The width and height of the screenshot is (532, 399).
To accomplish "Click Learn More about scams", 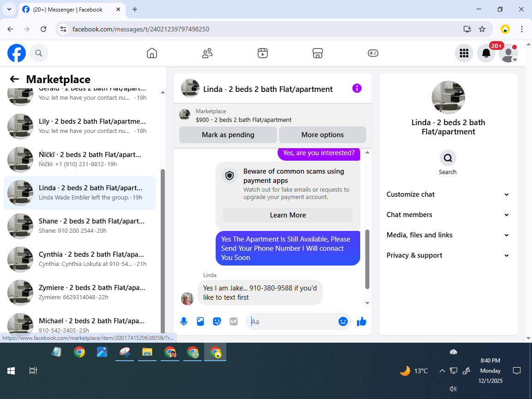I will pos(288,215).
